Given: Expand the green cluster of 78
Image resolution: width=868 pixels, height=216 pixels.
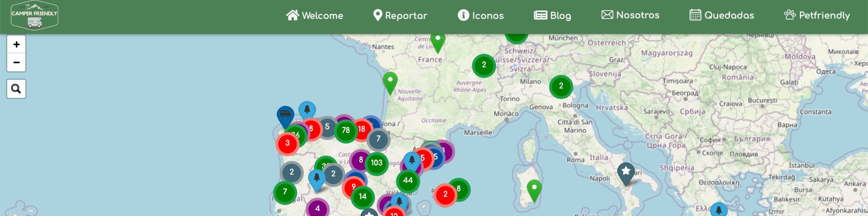Looking at the screenshot, I should click(x=346, y=130).
